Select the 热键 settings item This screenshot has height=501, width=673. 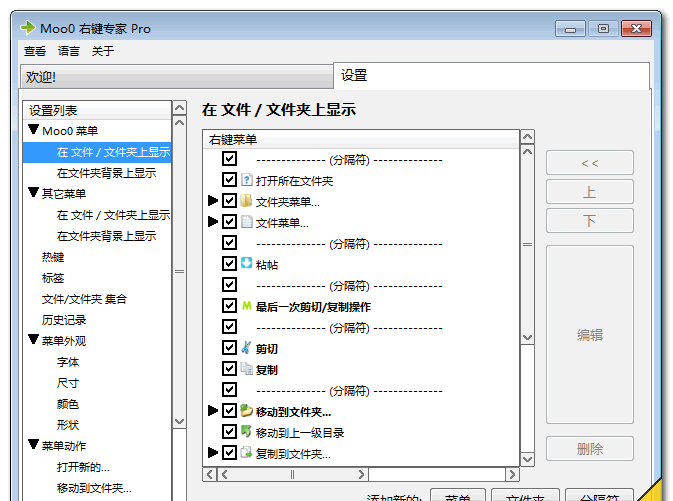53,257
